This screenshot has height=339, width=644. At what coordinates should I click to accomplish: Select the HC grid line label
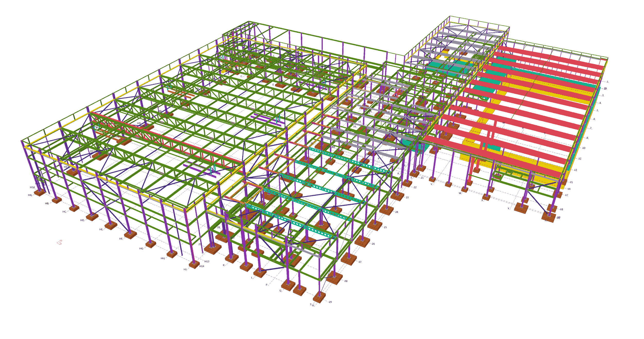64,212
